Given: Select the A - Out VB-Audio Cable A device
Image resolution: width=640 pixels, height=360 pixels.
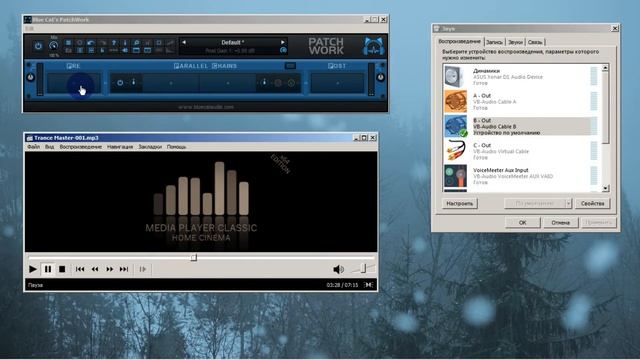Looking at the screenshot, I should tap(521, 102).
